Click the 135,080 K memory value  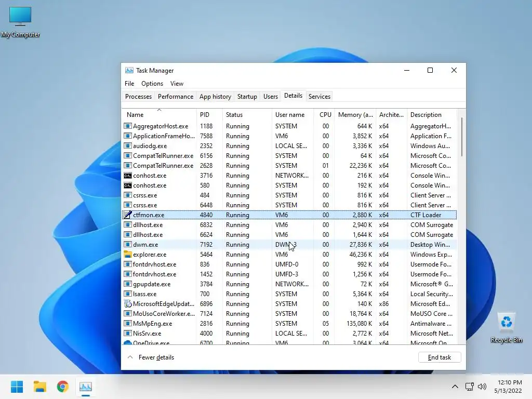pyautogui.click(x=360, y=323)
